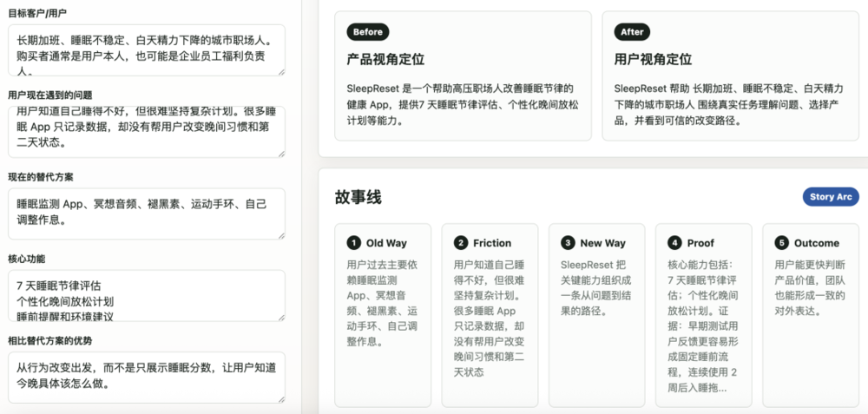868x414 pixels.
Task: Click the 目标客户/用户 field label
Action: point(38,12)
